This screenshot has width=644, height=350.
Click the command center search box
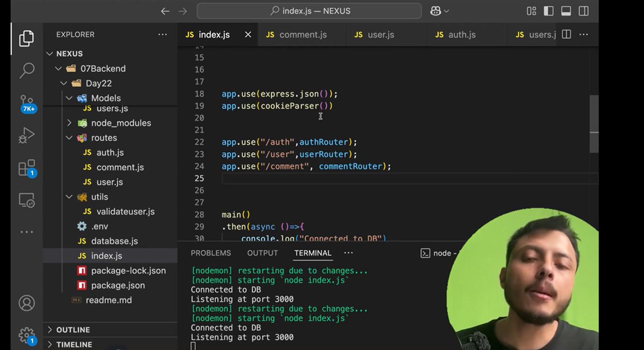coord(309,11)
